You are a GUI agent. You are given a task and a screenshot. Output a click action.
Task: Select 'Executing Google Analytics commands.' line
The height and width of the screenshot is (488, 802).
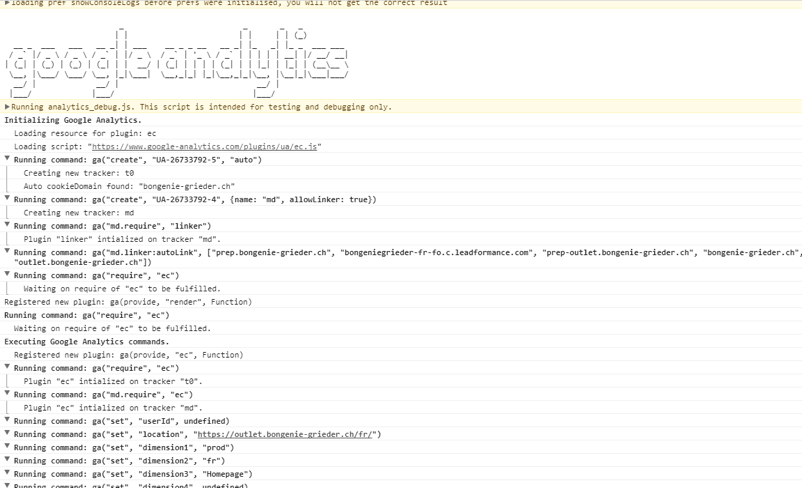point(86,342)
